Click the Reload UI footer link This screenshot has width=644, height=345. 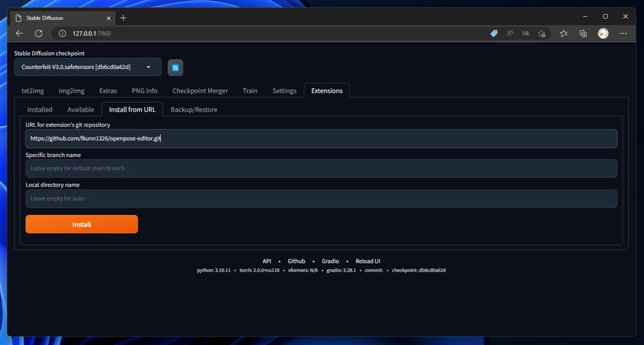(368, 262)
